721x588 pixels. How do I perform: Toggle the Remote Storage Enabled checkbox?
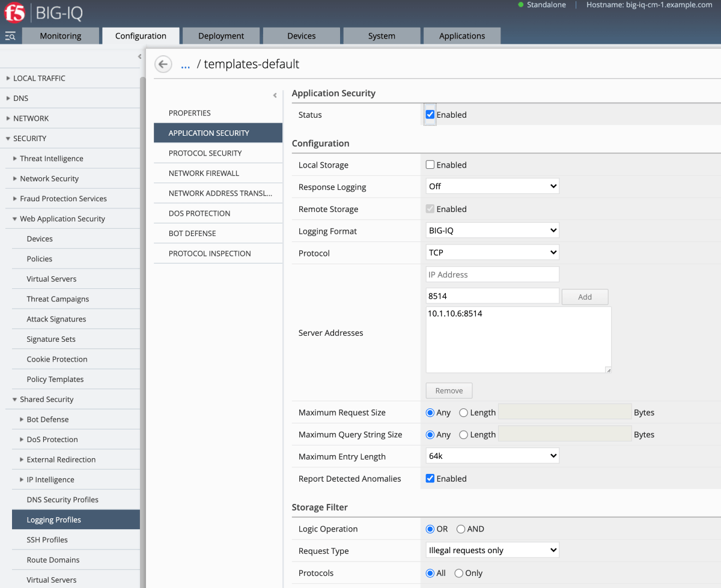point(430,209)
